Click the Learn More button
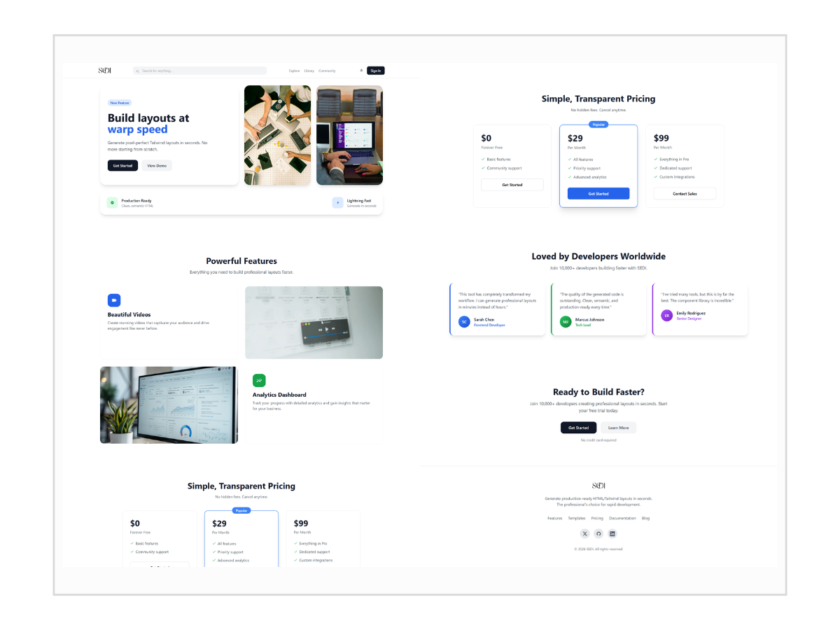Screen dimensions: 840x630 618,428
